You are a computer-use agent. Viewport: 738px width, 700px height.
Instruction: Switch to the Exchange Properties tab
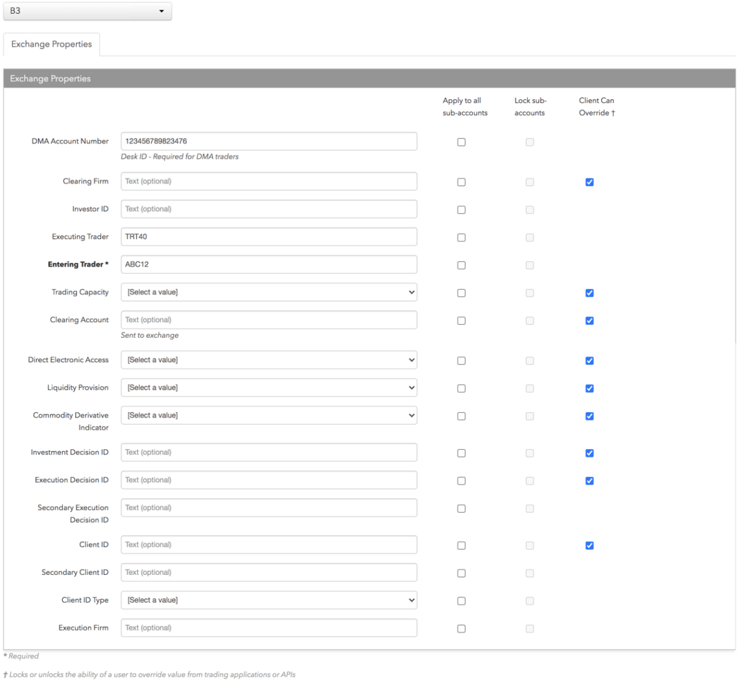[52, 44]
